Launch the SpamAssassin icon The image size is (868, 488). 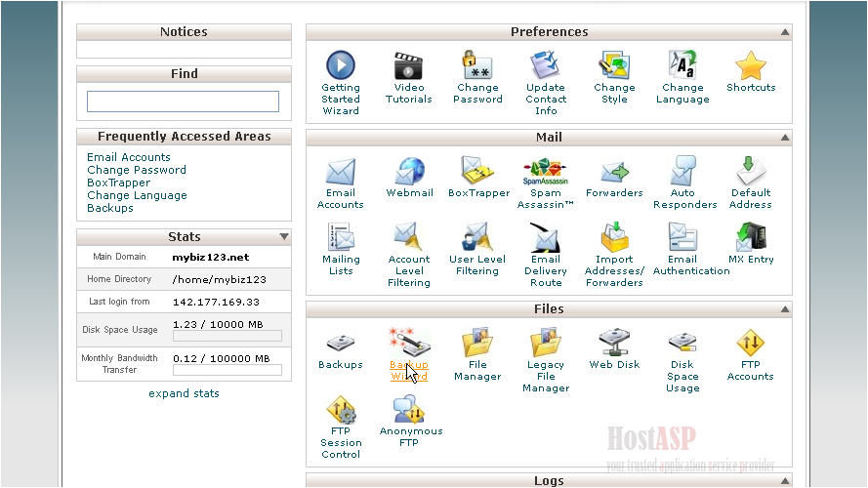[x=546, y=172]
